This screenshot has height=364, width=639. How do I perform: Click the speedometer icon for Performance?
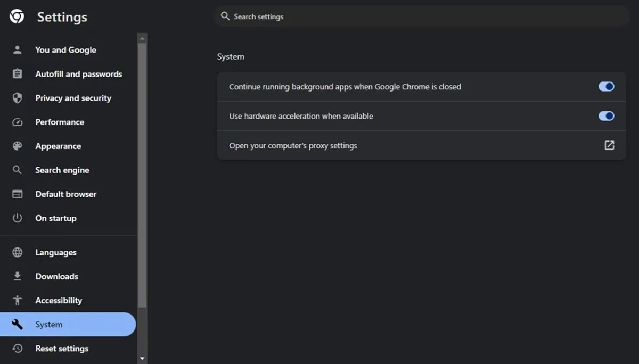(18, 122)
